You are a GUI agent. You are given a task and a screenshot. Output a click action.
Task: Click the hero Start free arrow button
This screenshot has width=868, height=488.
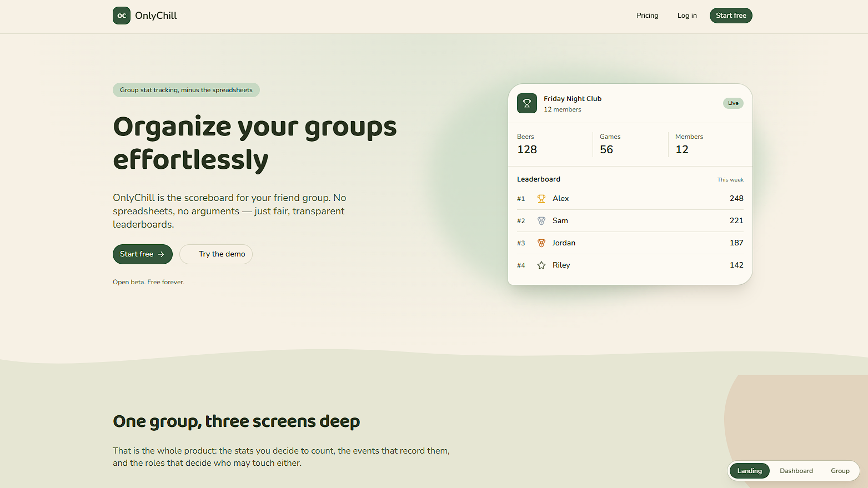(x=143, y=254)
